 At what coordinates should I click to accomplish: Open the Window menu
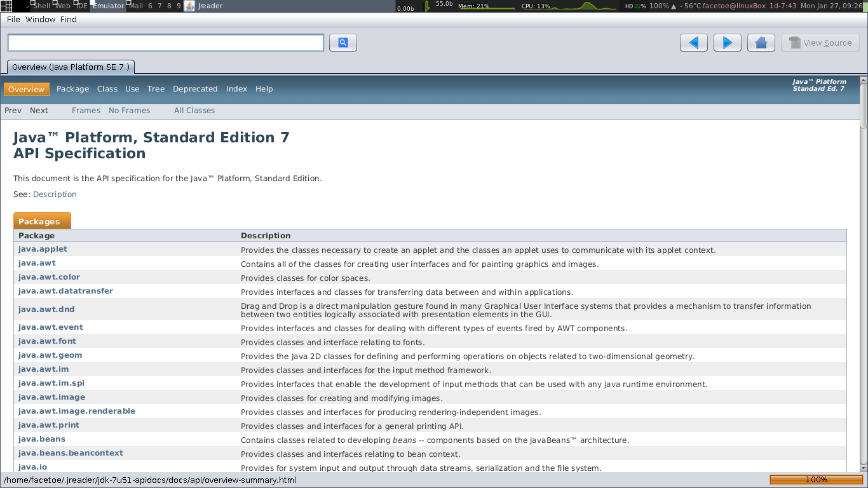[x=41, y=19]
